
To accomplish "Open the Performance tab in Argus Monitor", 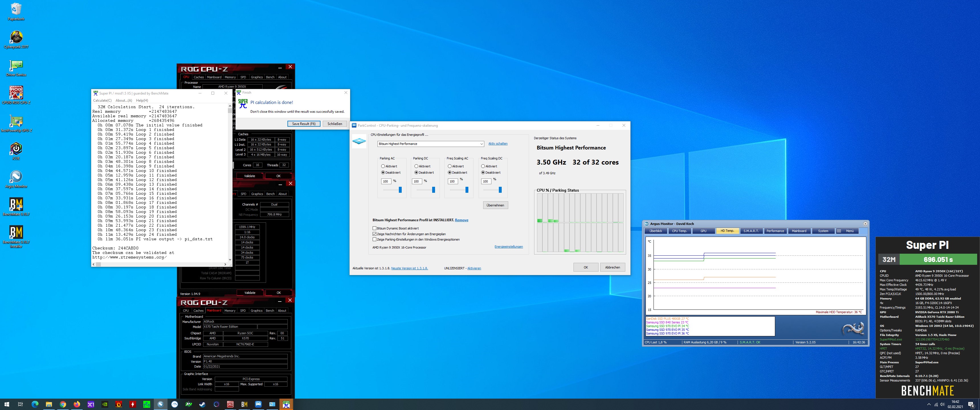I will point(775,231).
